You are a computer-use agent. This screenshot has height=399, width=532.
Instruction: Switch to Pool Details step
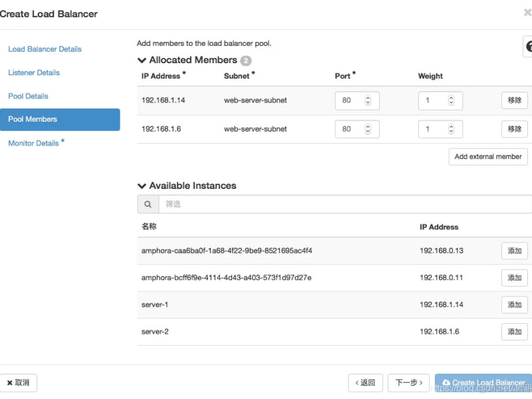28,96
